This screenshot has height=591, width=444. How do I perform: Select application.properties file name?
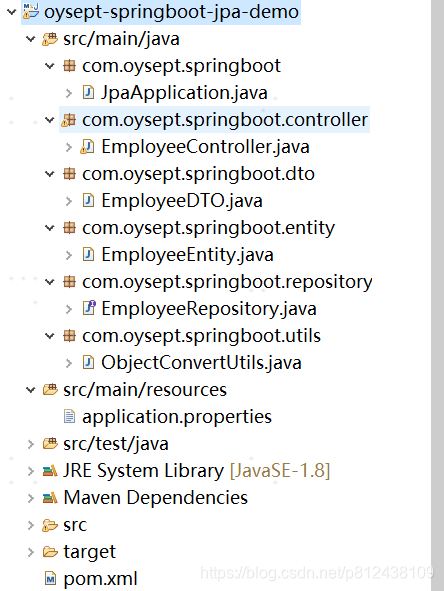[x=177, y=417]
